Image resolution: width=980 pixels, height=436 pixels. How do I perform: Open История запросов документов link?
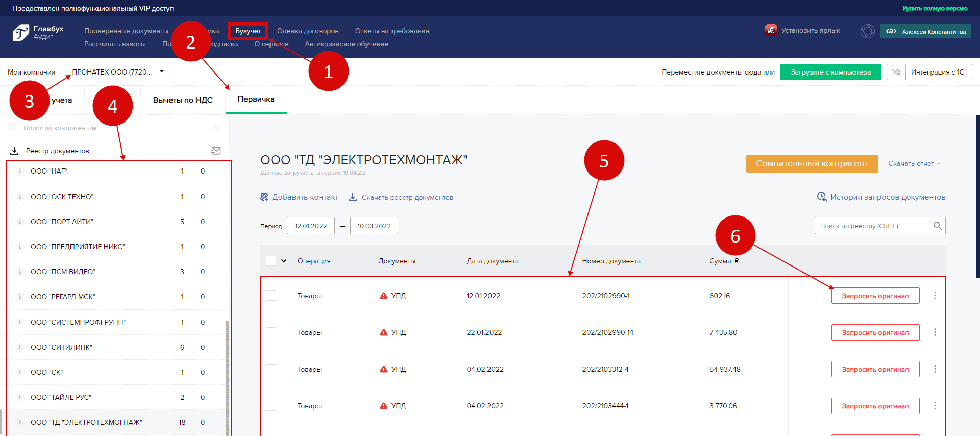click(881, 197)
